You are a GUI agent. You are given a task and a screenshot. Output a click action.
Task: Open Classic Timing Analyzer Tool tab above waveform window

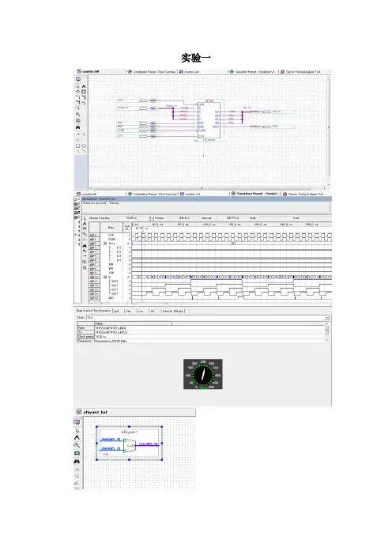tap(303, 194)
